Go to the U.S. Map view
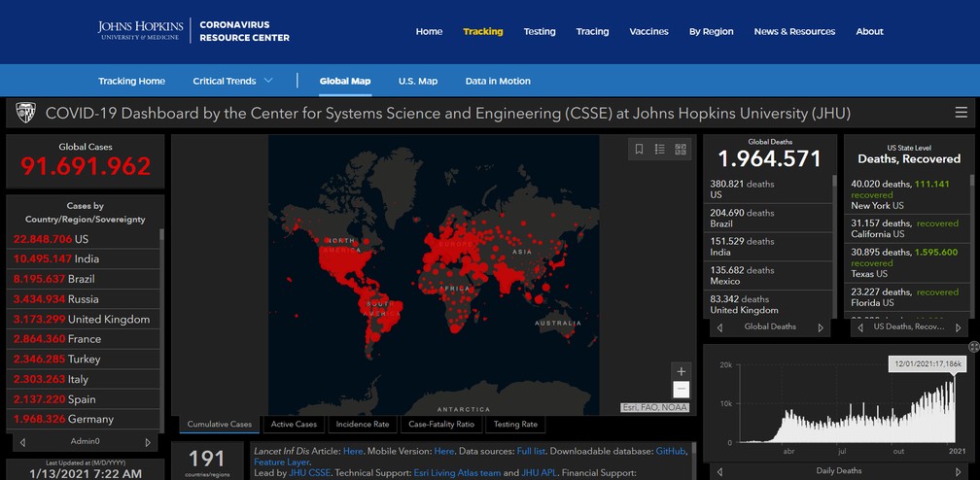980x480 pixels. tap(418, 81)
